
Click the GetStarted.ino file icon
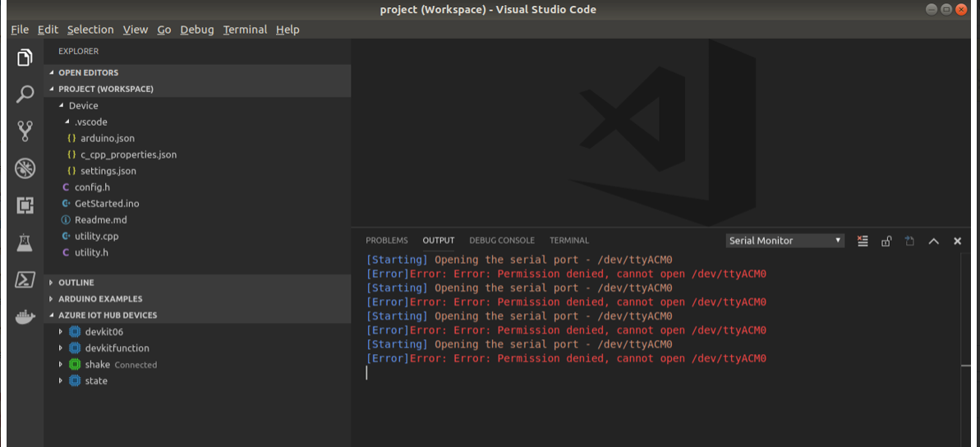click(x=66, y=203)
